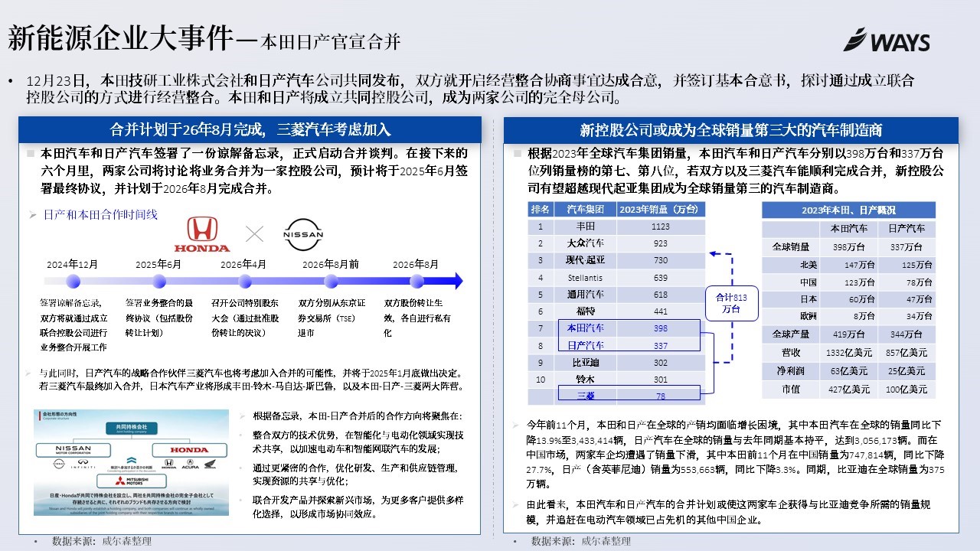Click the 三菱 cell at the table bottom
This screenshot has height=551, width=980.
585,396
